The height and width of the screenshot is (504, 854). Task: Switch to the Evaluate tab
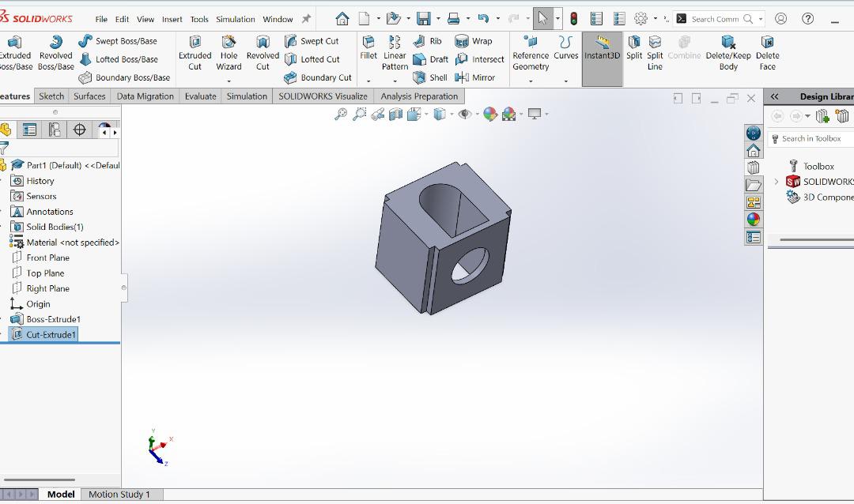[x=200, y=96]
